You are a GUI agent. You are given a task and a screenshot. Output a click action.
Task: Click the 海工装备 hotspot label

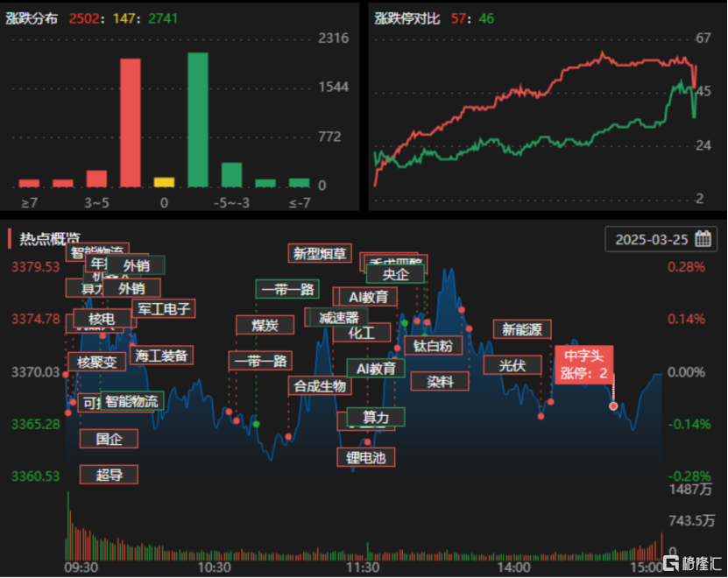[161, 356]
